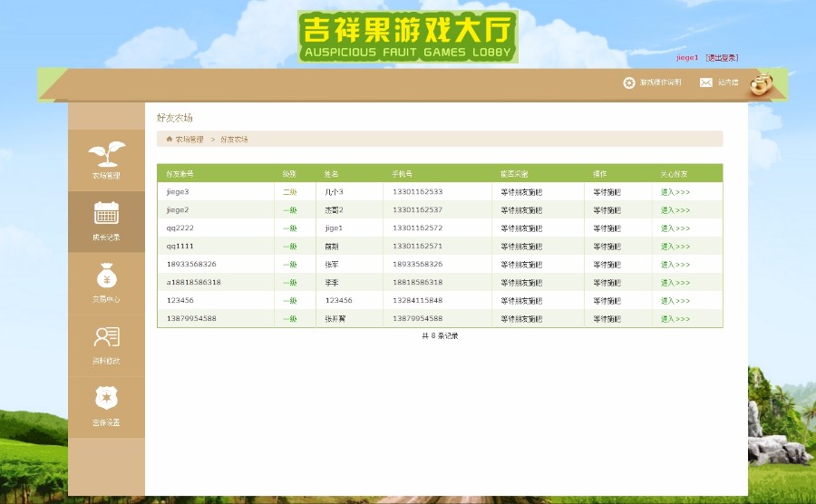
Task: Select the a18818586318 account cell
Action: point(194,283)
